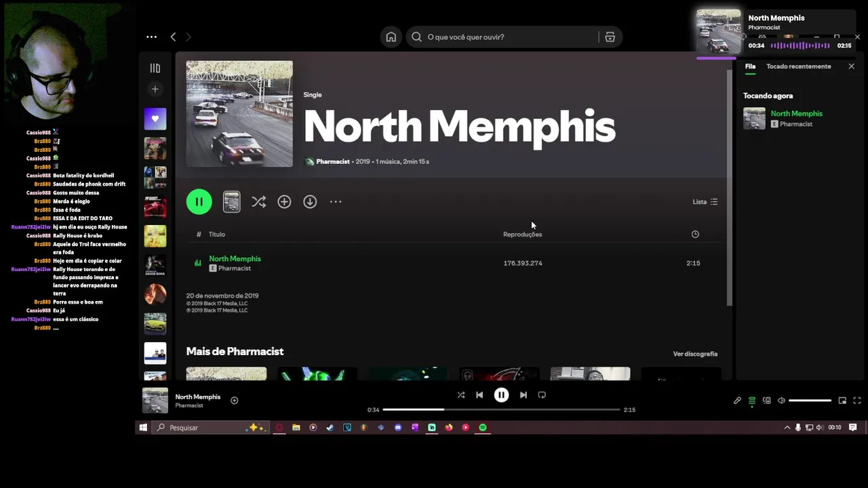Viewport: 868px width, 488px height.
Task: Open the Home page button
Action: (x=391, y=37)
